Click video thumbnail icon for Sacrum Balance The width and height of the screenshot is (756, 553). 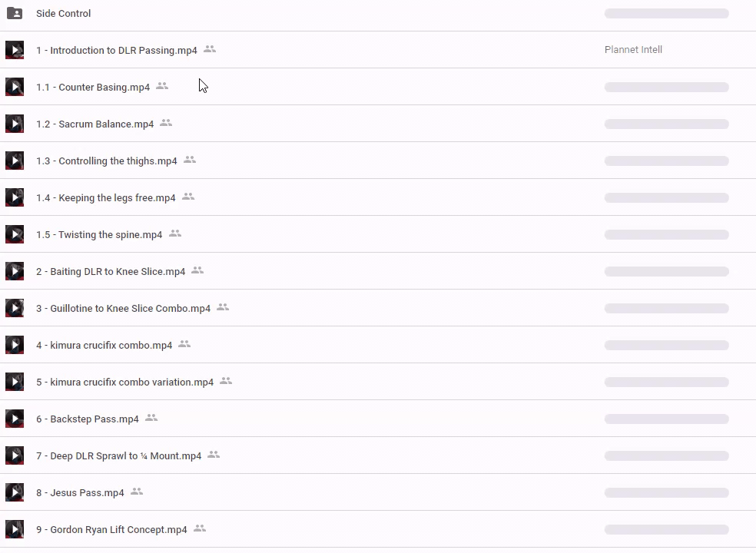15,124
